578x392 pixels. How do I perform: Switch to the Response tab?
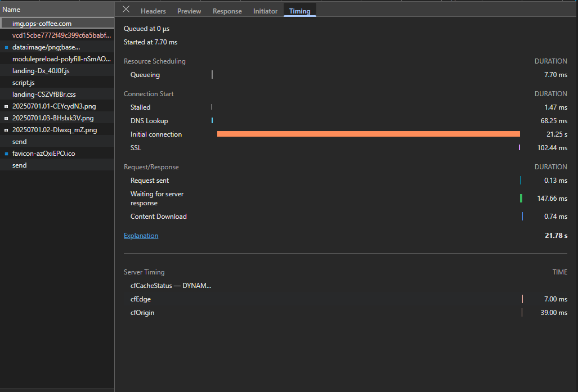[227, 11]
